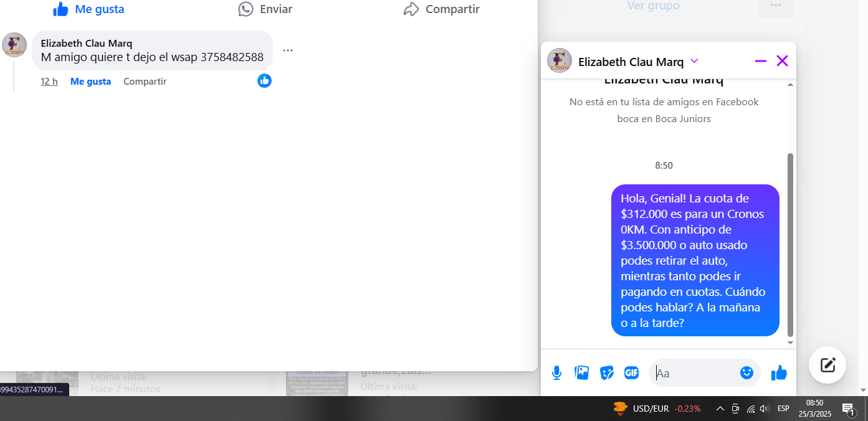Click Me gusta under Elizabeth's comment
The width and height of the screenshot is (868, 421).
tap(90, 81)
